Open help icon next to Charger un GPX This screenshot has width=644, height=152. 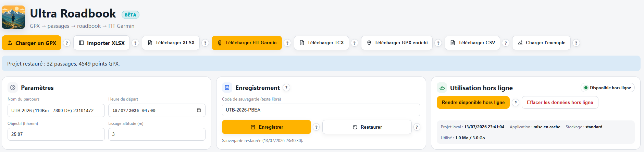click(67, 43)
